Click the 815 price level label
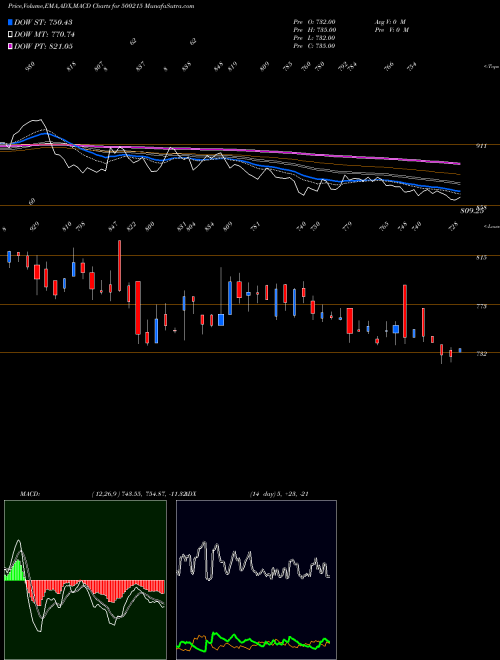The width and height of the screenshot is (500, 660). tap(481, 258)
